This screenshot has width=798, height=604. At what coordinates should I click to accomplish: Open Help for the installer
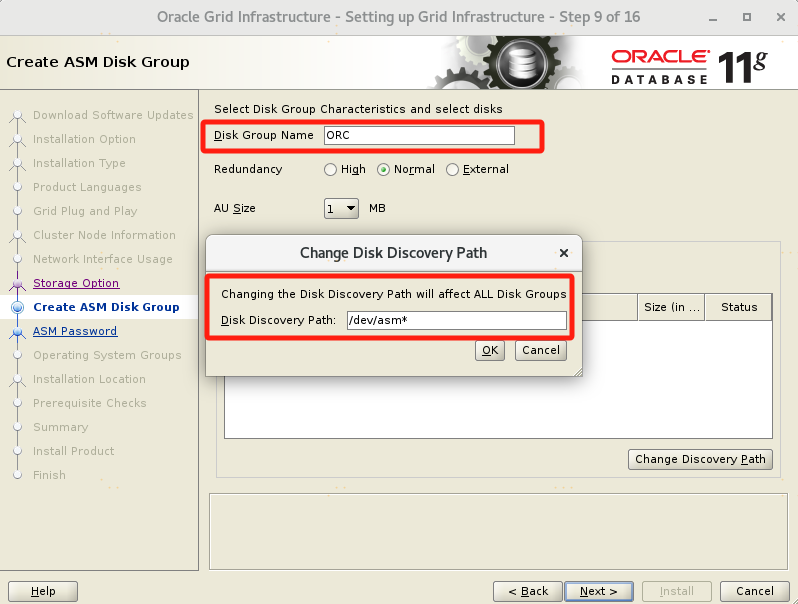click(44, 591)
